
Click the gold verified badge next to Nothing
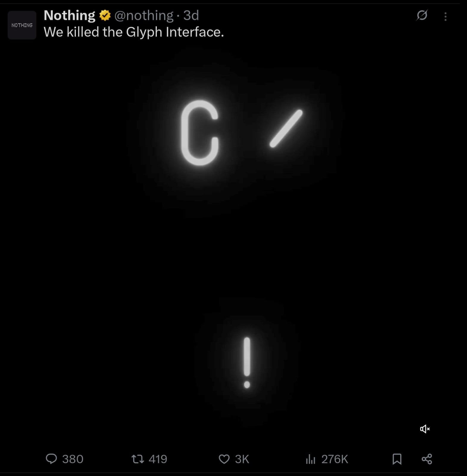click(x=105, y=15)
